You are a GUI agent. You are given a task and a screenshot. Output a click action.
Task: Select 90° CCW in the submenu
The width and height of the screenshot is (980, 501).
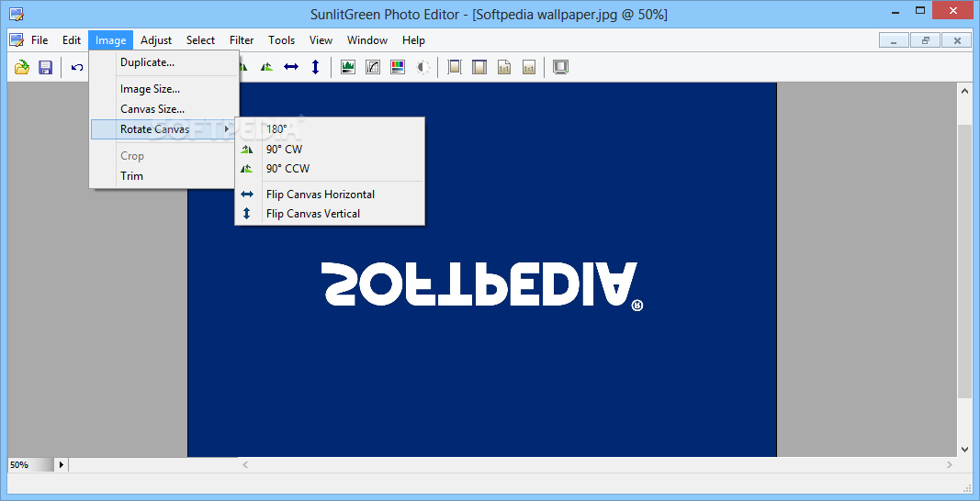[x=330, y=169]
